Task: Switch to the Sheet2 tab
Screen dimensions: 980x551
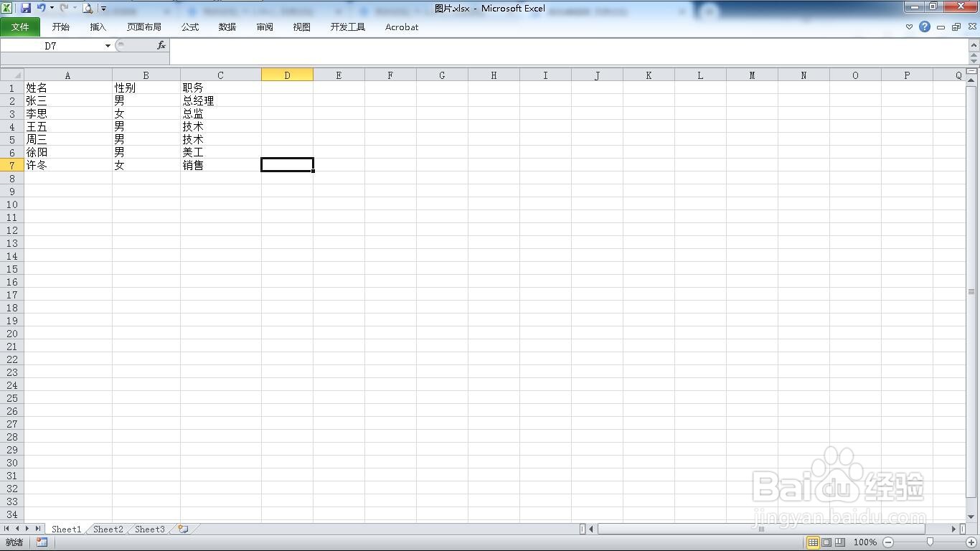Action: [108, 529]
